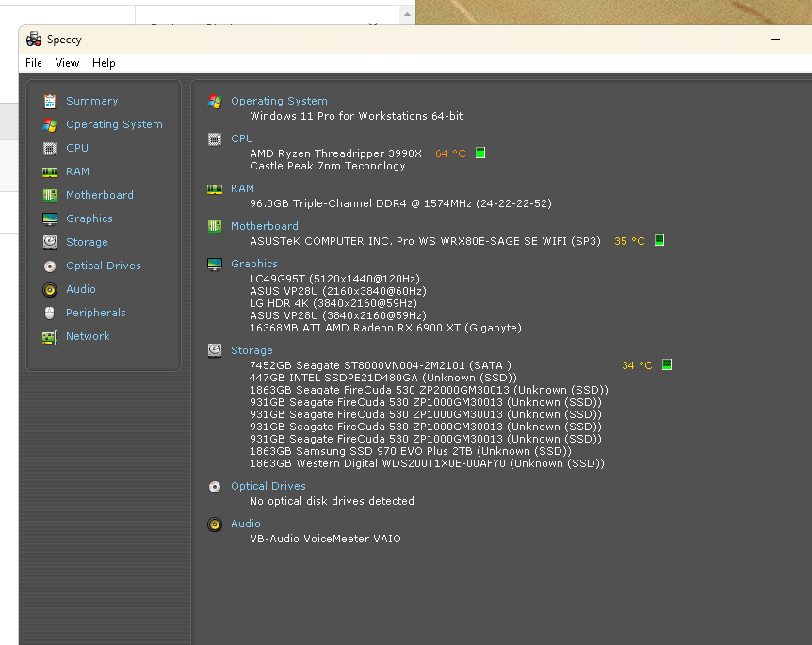812x645 pixels.
Task: Click the Audio speaker icon in sidebar
Action: (50, 289)
